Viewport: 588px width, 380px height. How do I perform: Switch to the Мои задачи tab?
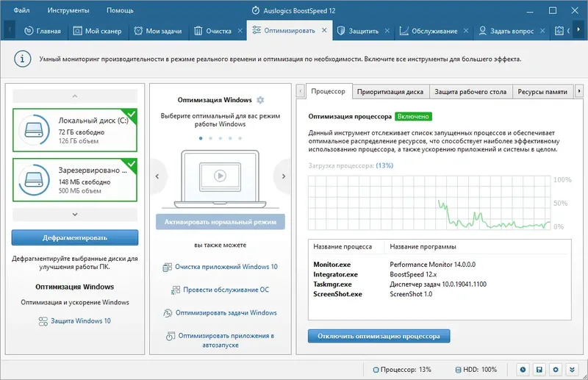click(158, 31)
